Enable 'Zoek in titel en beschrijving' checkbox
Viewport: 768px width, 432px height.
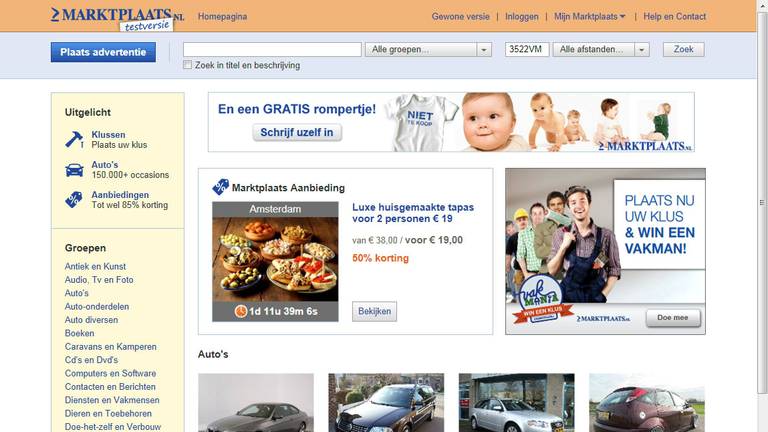tap(188, 65)
